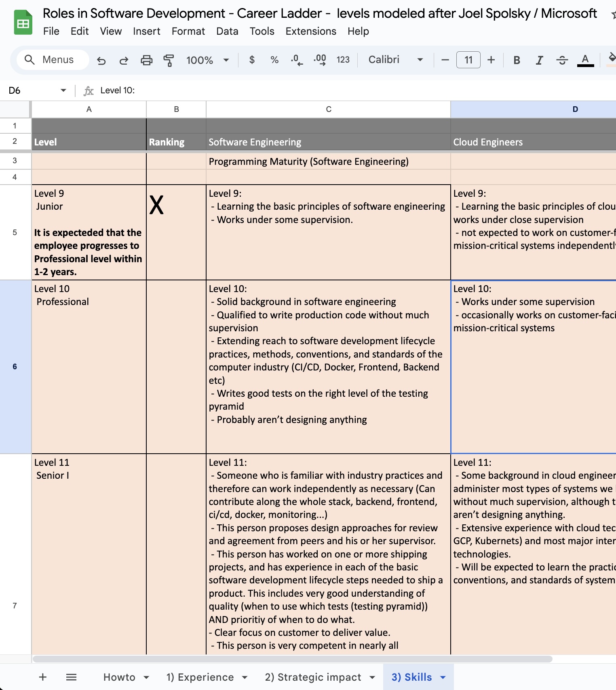Open the all sheets list icon

pyautogui.click(x=72, y=677)
